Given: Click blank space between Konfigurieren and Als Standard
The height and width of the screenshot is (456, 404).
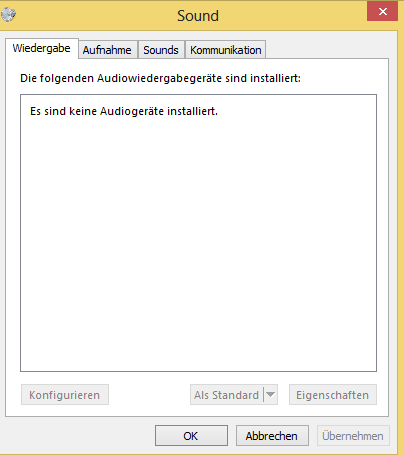Looking at the screenshot, I should click(149, 395).
